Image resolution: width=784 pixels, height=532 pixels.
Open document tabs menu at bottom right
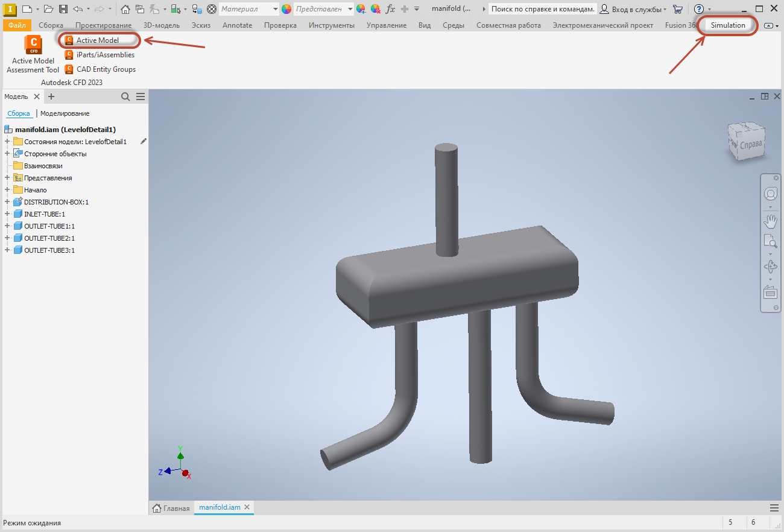click(x=774, y=507)
